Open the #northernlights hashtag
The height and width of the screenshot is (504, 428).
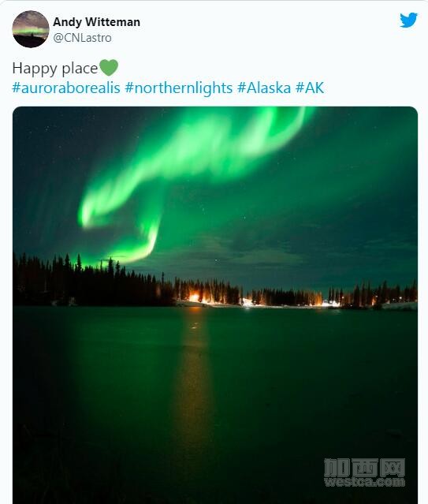(179, 88)
